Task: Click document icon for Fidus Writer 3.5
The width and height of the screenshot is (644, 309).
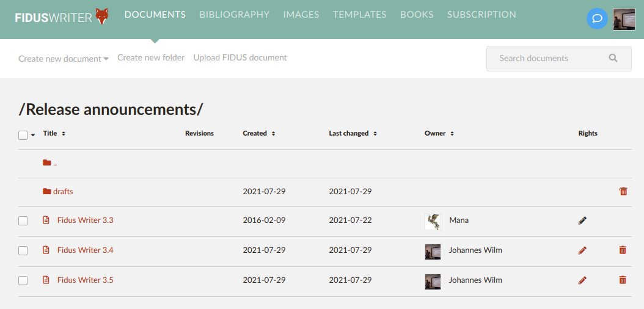Action: pos(46,280)
